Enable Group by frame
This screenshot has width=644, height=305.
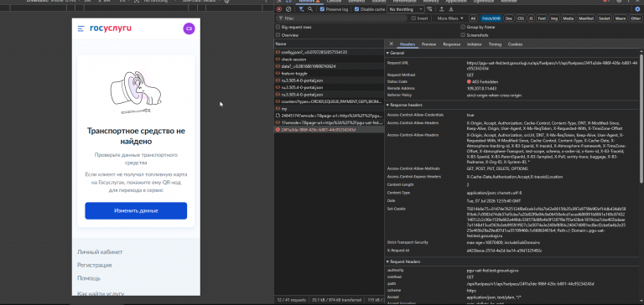pyautogui.click(x=463, y=27)
